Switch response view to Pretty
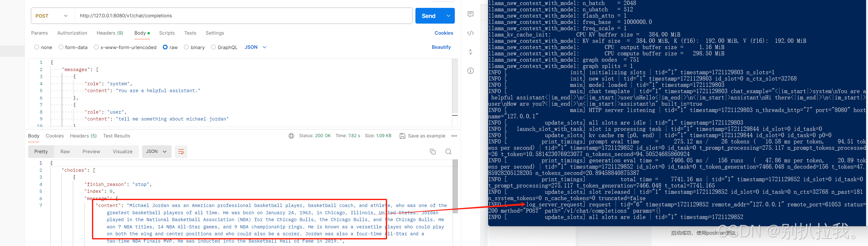868x246 pixels. tap(41, 152)
